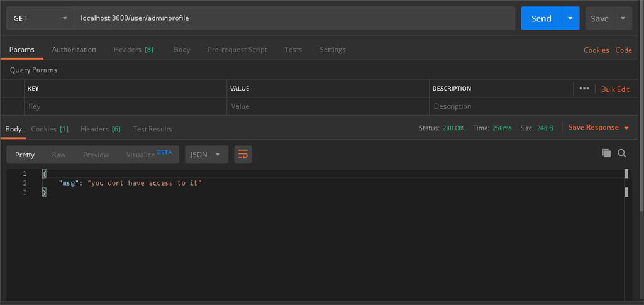
Task: Open the Save Response dropdown
Action: click(x=598, y=128)
